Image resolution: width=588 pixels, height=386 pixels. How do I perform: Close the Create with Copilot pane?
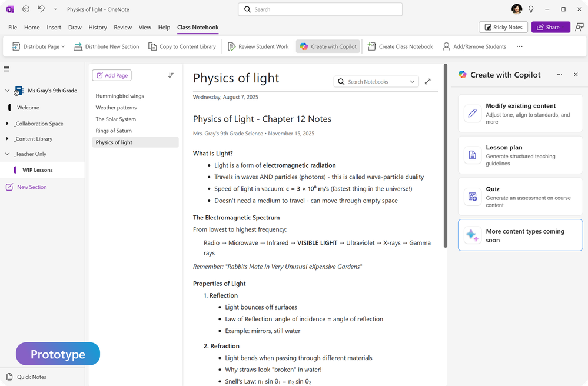click(x=576, y=75)
